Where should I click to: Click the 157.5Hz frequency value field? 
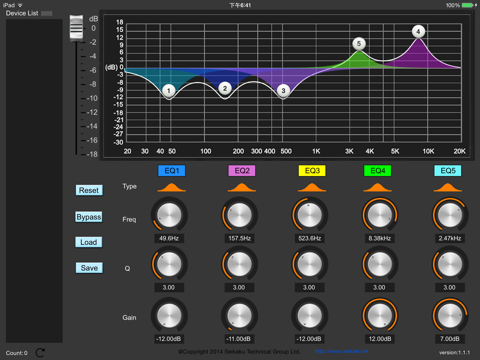point(239,238)
